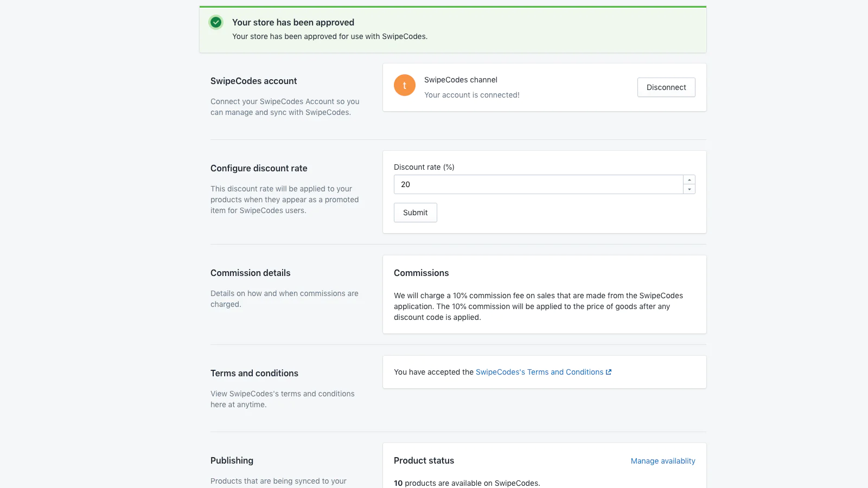The image size is (868, 488).
Task: Click the 10% commission fee description paragraph
Action: coord(538,306)
